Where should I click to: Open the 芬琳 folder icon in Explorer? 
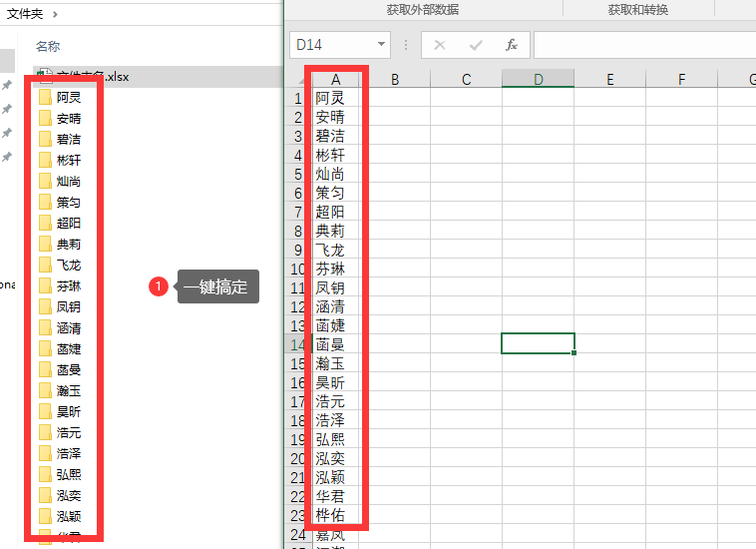(x=45, y=285)
